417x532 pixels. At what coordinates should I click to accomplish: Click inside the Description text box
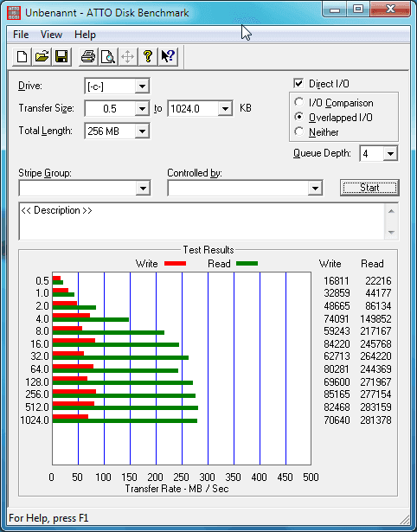[202, 221]
